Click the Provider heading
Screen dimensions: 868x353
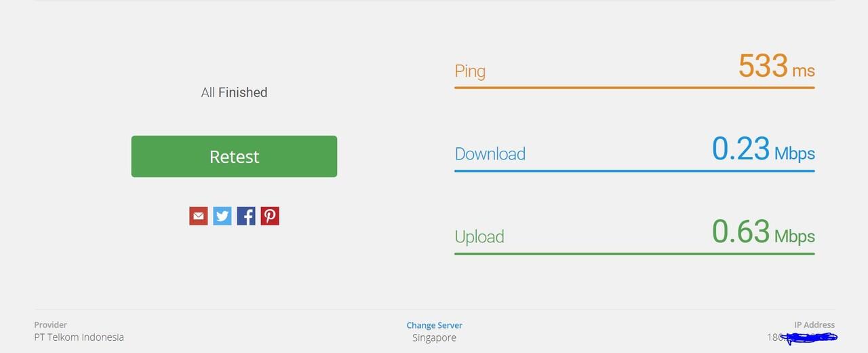point(51,325)
